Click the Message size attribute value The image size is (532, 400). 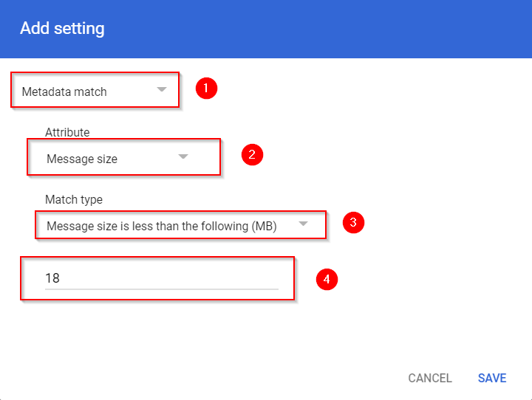82,159
